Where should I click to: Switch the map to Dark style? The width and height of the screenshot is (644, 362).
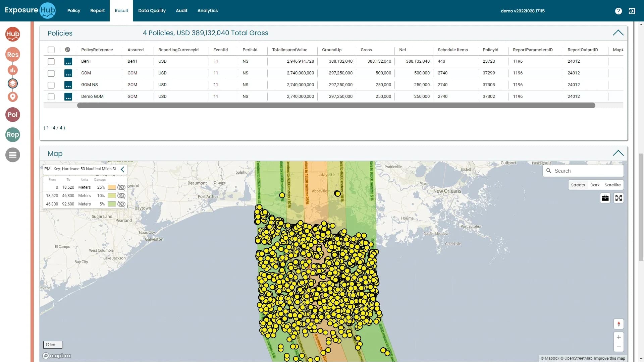pos(595,185)
